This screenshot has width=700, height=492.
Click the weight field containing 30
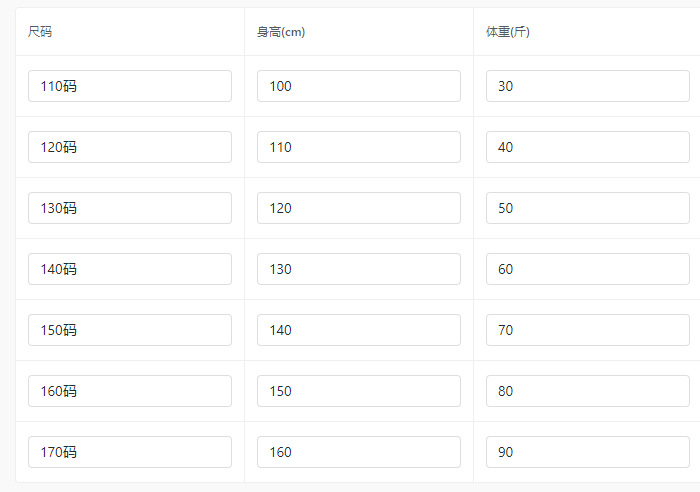coord(587,86)
